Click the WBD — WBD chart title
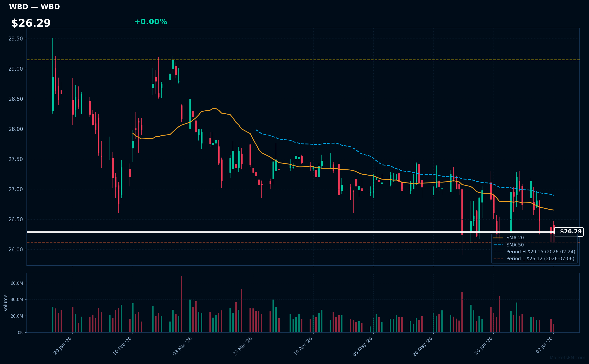The height and width of the screenshot is (364, 589). point(34,7)
